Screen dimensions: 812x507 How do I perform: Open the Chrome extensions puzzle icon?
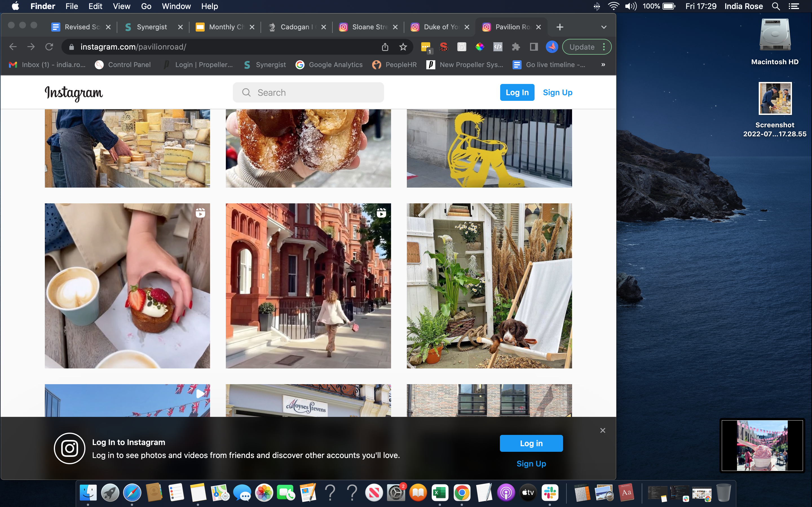coord(516,47)
